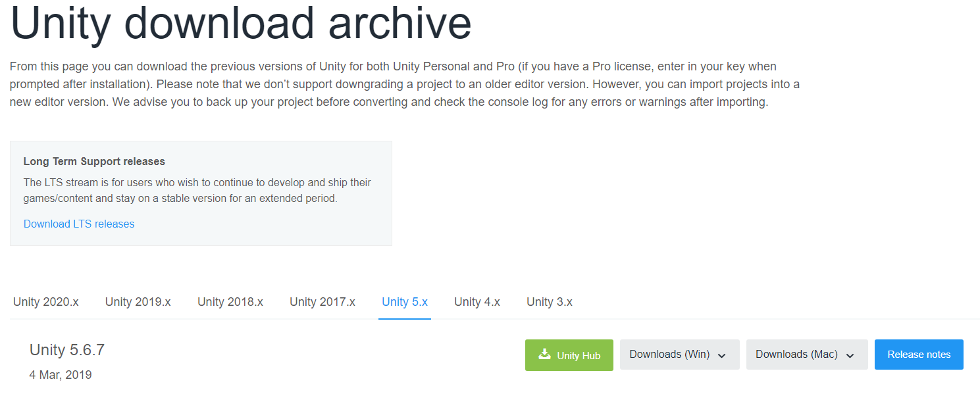The image size is (980, 394).
Task: Click the download icon on Unity Hub button
Action: pyautogui.click(x=544, y=355)
